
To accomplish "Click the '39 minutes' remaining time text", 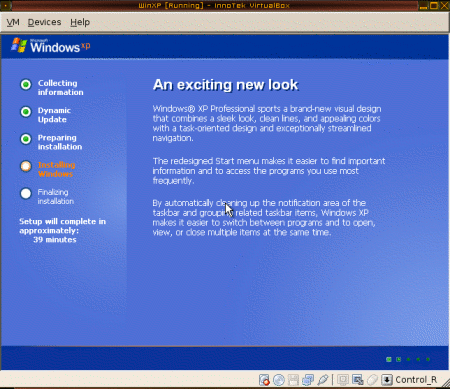I will 55,240.
